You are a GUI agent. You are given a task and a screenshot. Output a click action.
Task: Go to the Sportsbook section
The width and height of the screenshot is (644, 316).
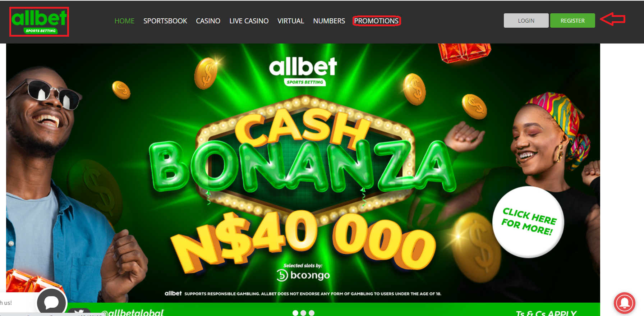[165, 21]
